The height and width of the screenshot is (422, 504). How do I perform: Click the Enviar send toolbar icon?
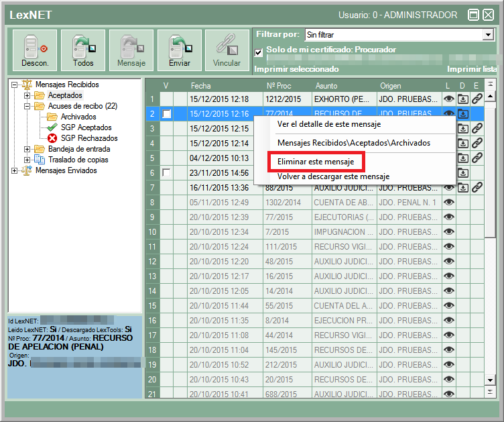tap(180, 50)
